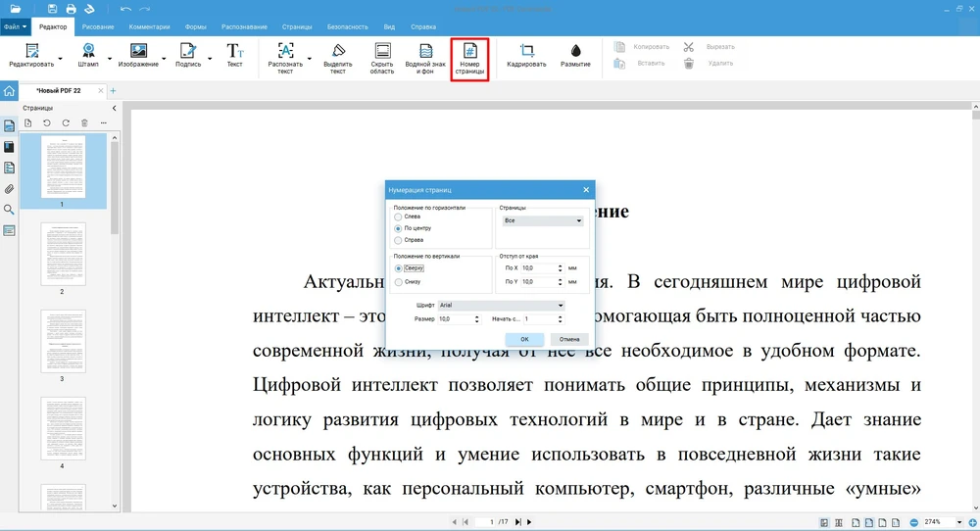This screenshot has width=980, height=531.
Task: Select the page 3 thumbnail
Action: [63, 340]
